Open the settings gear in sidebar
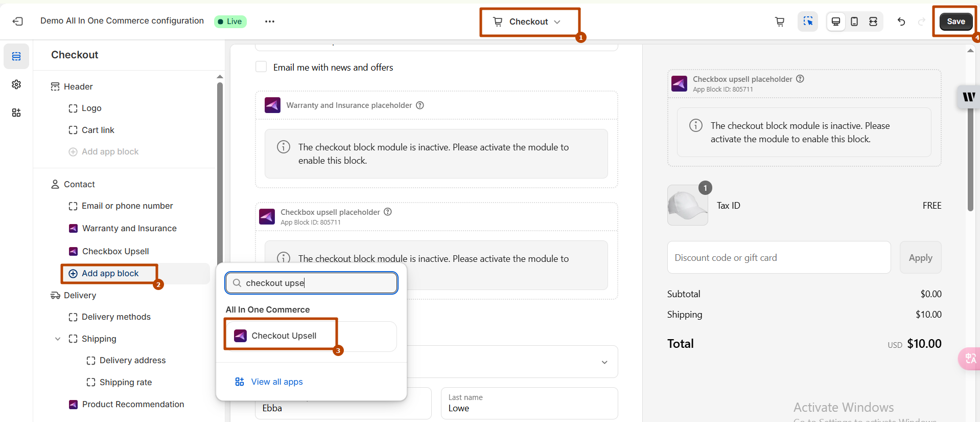 coord(16,84)
